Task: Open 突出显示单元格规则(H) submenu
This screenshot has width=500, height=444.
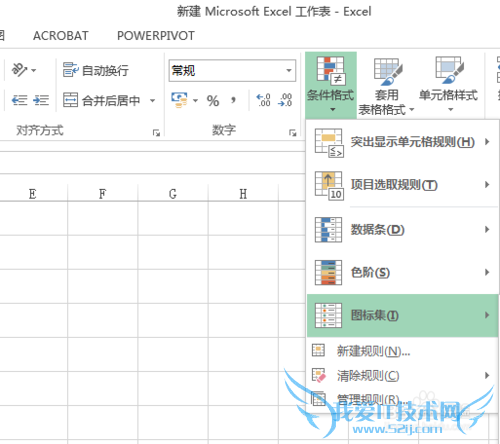Action: 402,142
